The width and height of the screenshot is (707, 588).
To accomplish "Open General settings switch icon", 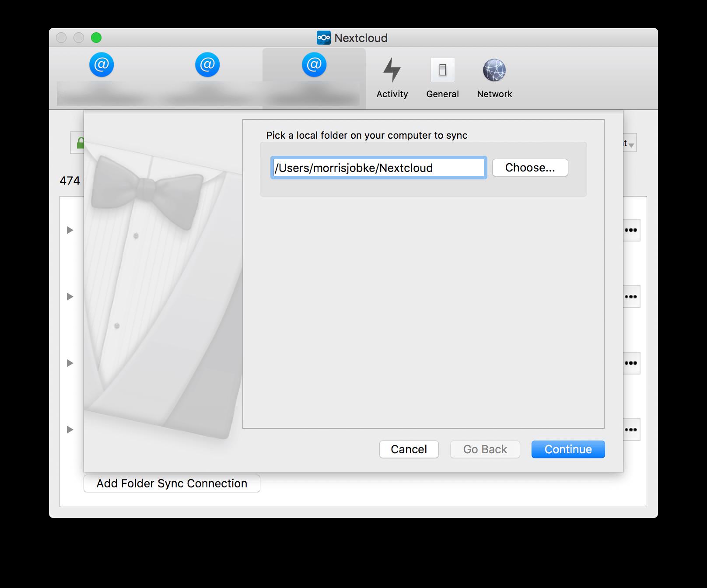I will (442, 77).
